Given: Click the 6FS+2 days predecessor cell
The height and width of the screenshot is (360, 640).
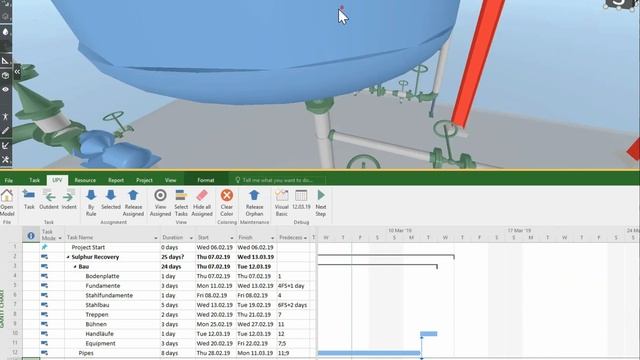Looking at the screenshot, I should [x=293, y=305].
